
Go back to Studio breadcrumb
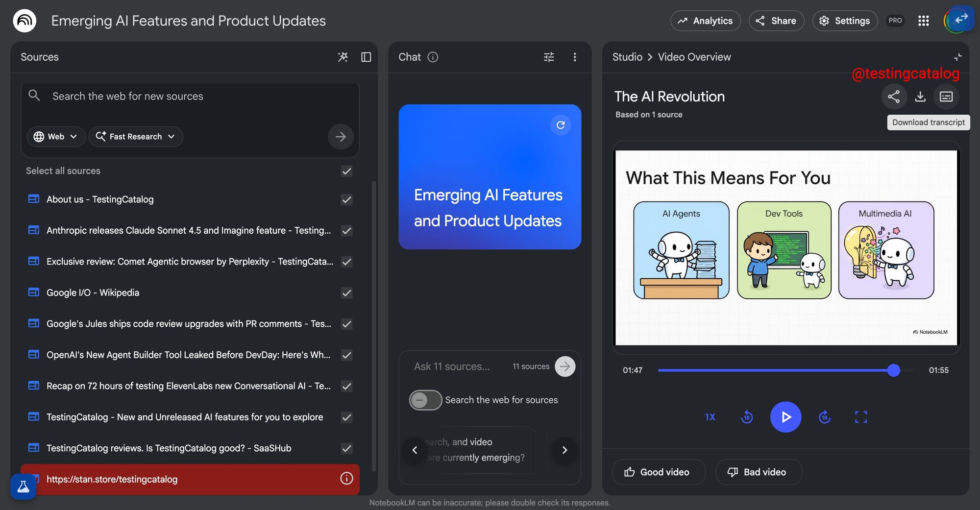[627, 57]
